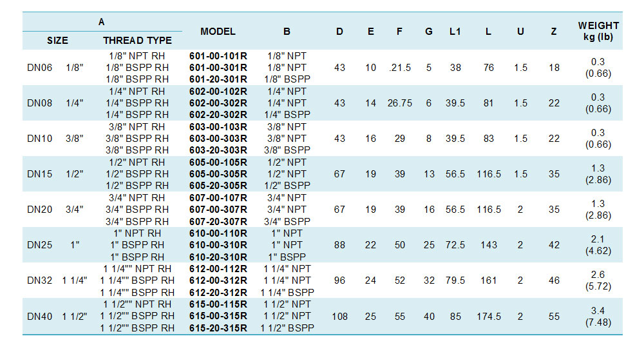Select model 612-00-112R
Screen dimensions: 644x345
point(218,268)
